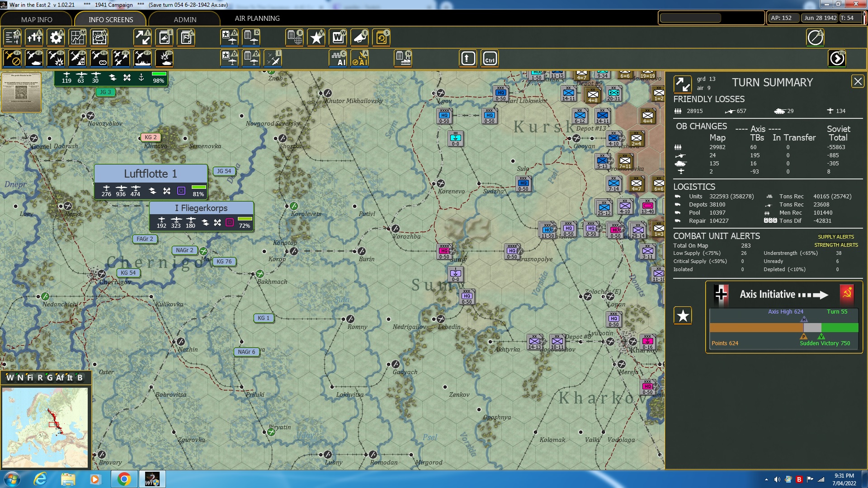Toggle the victory star button beside Axis Initiative
Screen dimensions: 868x488
point(683,315)
